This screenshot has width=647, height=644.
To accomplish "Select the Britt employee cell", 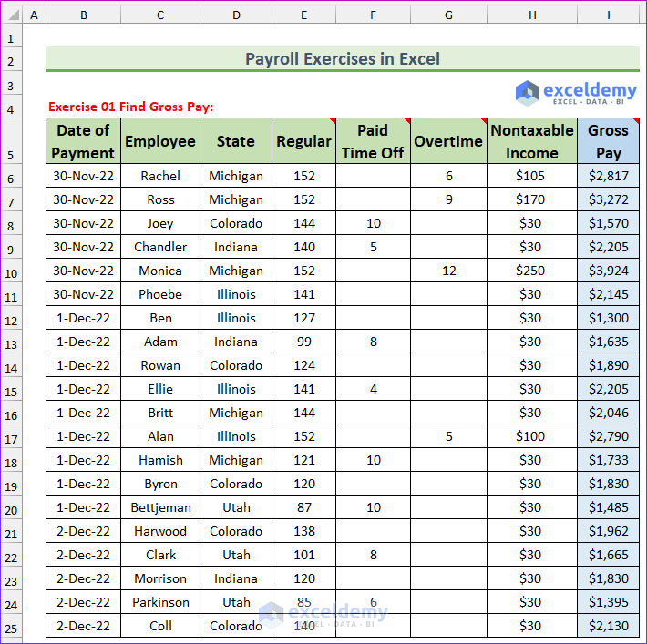I will tap(160, 413).
